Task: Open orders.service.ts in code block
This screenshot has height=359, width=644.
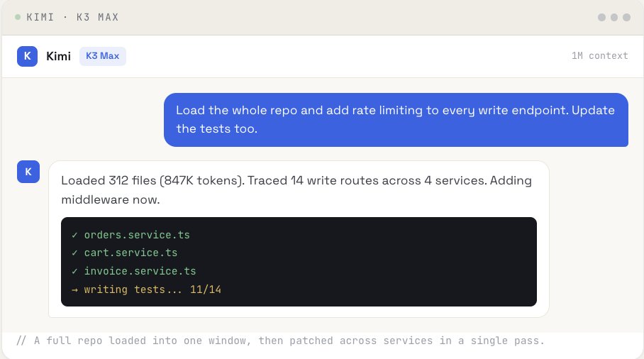Action: tap(137, 235)
